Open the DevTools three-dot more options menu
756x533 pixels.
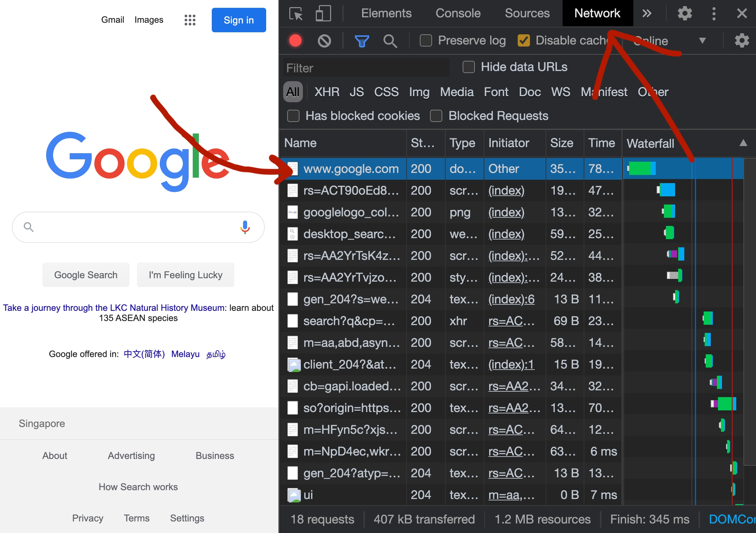tap(714, 14)
